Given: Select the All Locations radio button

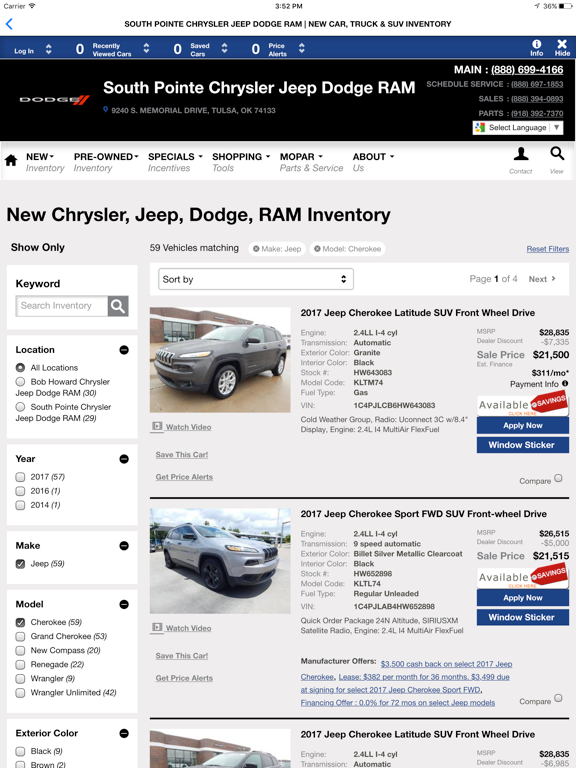Looking at the screenshot, I should tap(20, 367).
